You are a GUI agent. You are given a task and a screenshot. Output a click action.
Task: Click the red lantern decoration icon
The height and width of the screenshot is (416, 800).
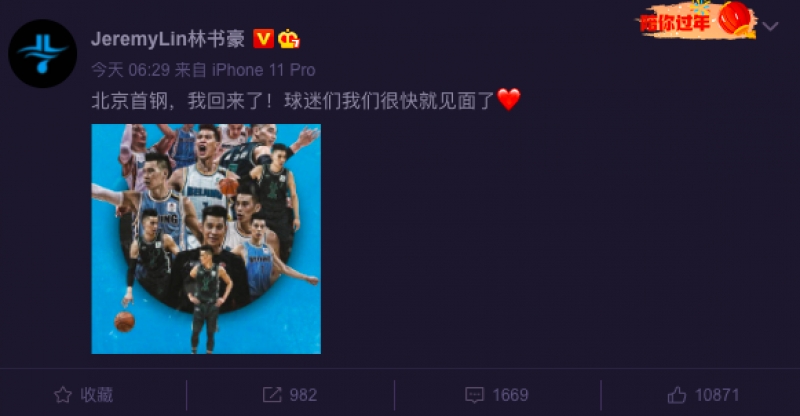[x=736, y=19]
